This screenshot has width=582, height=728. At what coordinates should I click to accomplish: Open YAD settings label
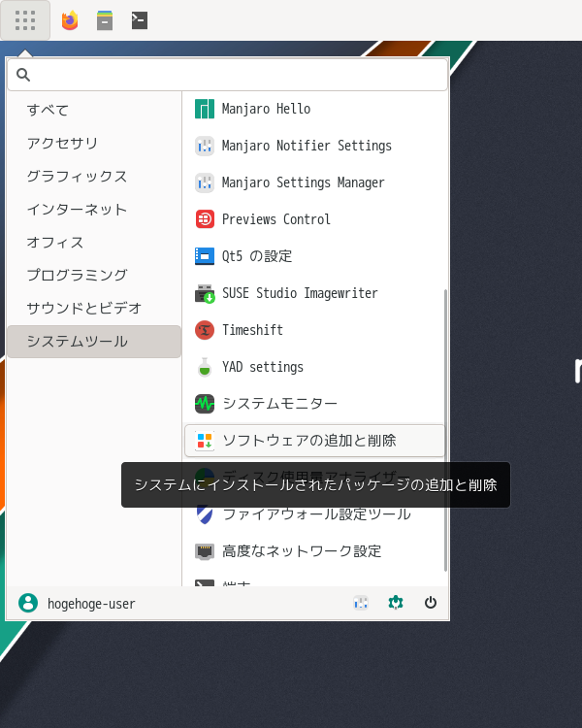point(263,367)
